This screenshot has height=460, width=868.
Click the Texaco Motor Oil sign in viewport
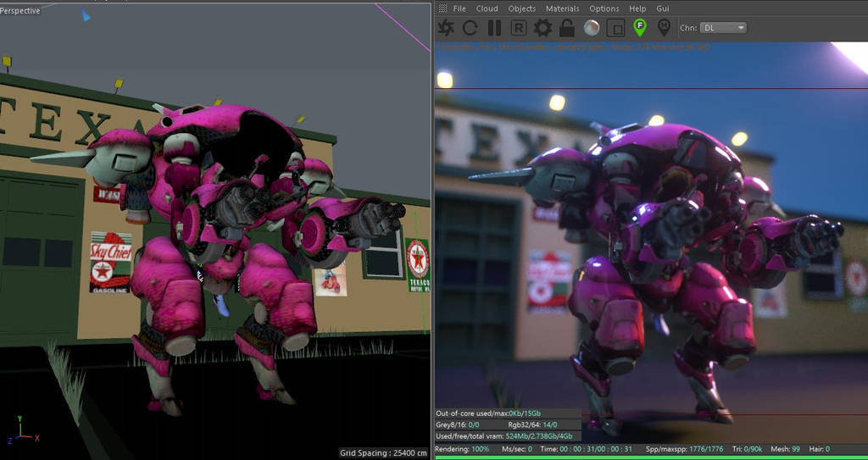coord(417,264)
